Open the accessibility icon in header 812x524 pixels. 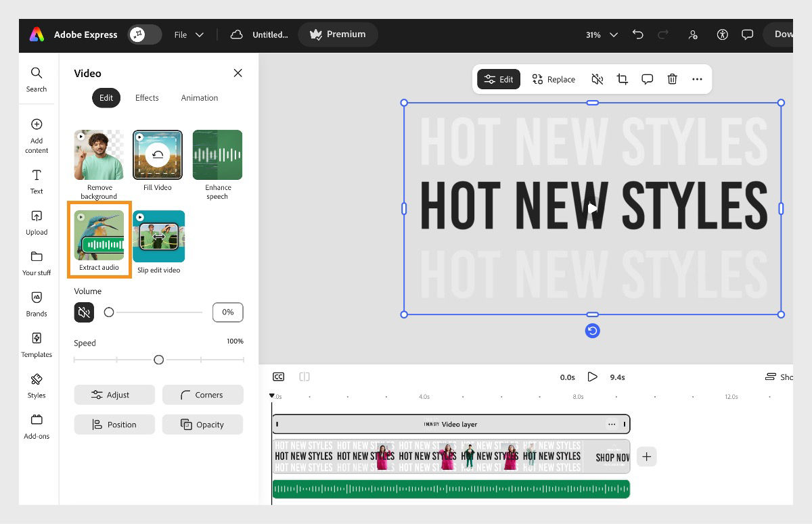click(x=722, y=34)
